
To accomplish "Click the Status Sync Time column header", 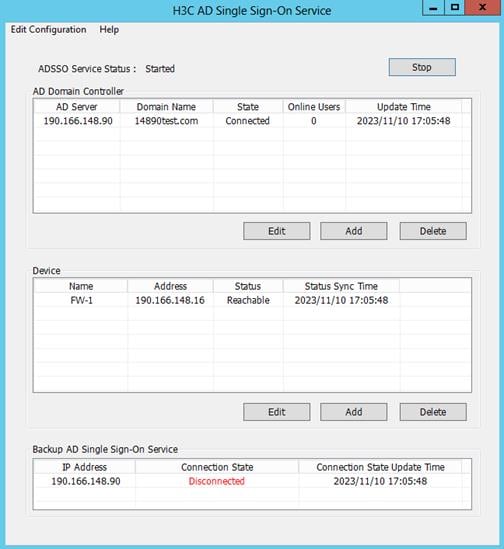I will 341,286.
